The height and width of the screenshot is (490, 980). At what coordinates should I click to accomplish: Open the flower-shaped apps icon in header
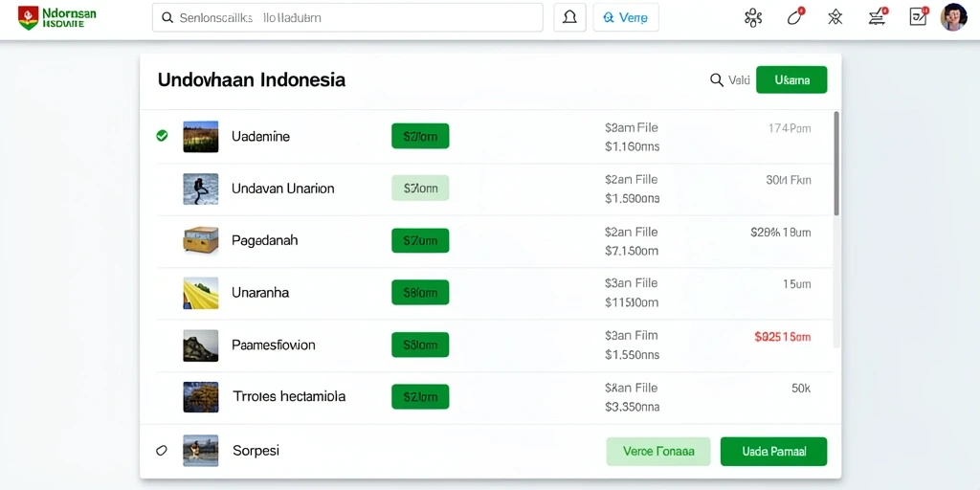pos(753,17)
